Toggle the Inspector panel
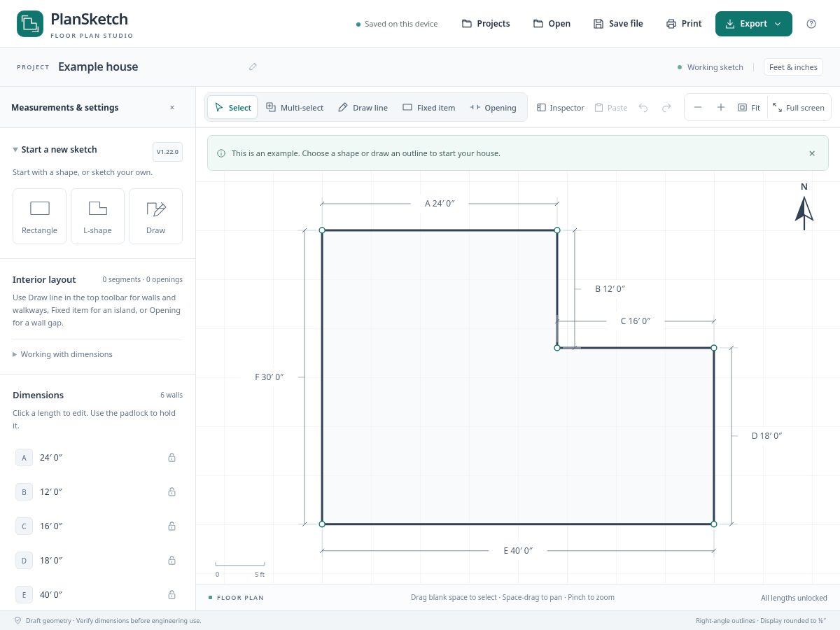840x630 pixels. tap(561, 107)
